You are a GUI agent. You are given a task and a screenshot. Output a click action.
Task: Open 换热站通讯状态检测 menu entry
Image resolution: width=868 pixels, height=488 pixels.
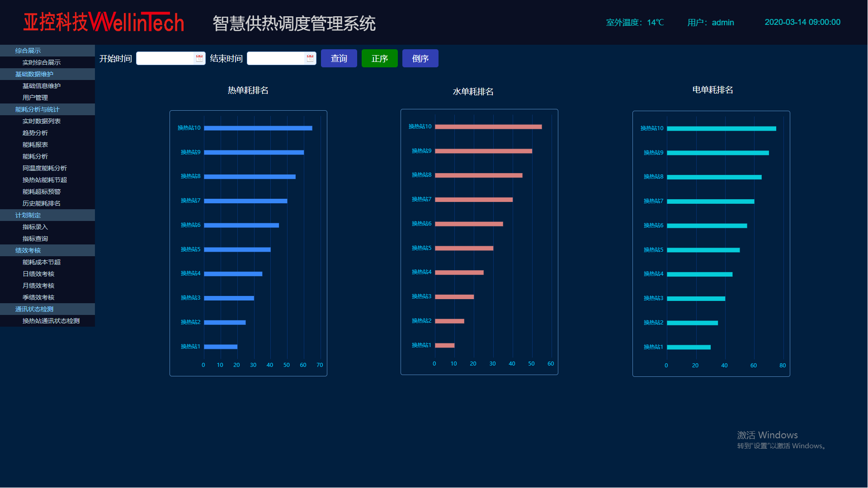coord(51,321)
